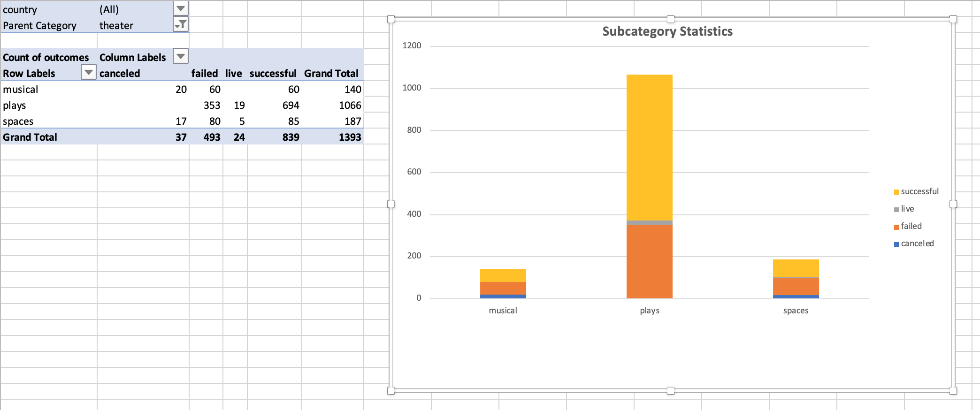Select the orange failed segment of musical bar
The height and width of the screenshot is (410, 980).
coord(503,288)
